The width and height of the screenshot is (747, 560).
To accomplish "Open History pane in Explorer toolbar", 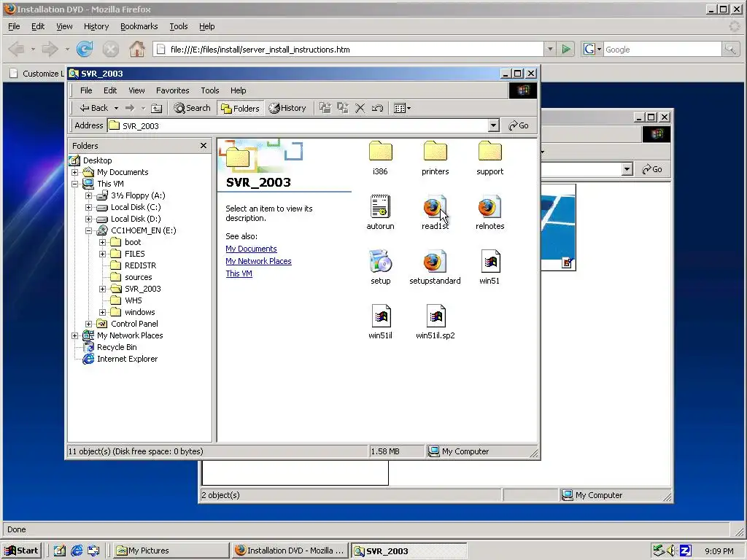I will [287, 108].
